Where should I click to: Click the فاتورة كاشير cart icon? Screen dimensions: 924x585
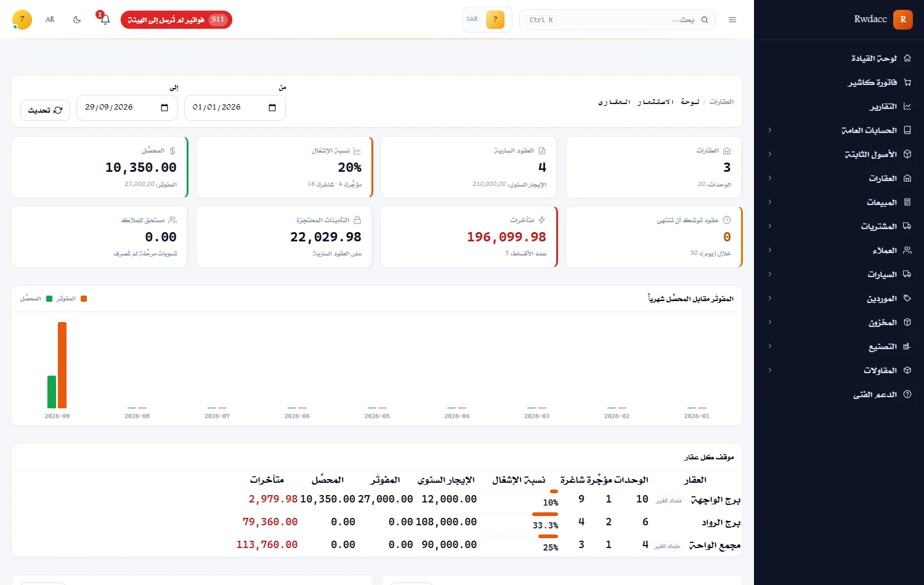907,83
